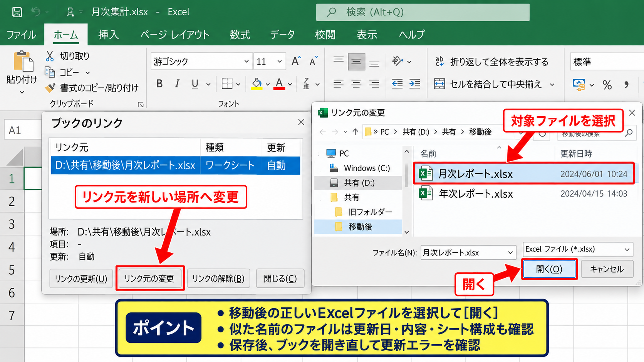Viewport: 644px width, 362px height.
Task: Align text to bottom of cell
Action: pos(374,62)
